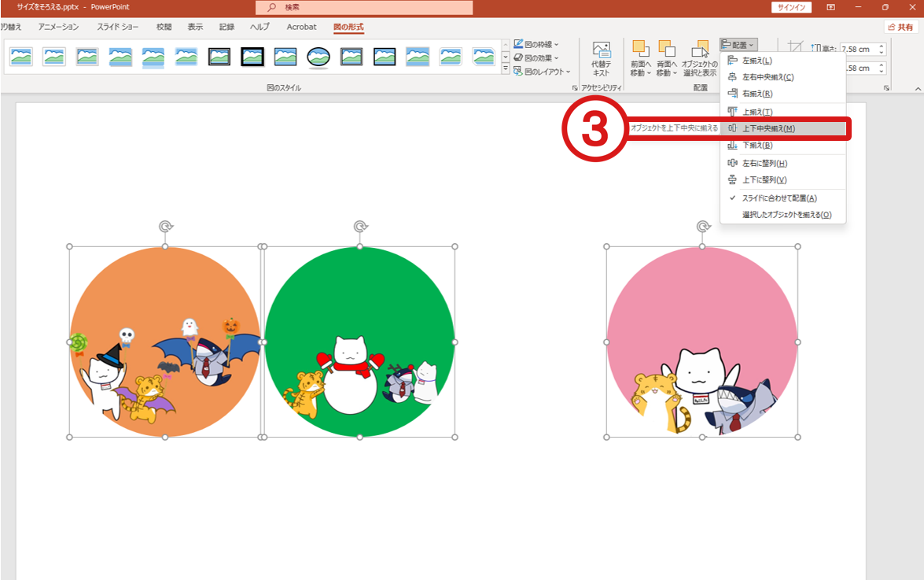Click 背面へ移動 send backward icon

point(667,49)
